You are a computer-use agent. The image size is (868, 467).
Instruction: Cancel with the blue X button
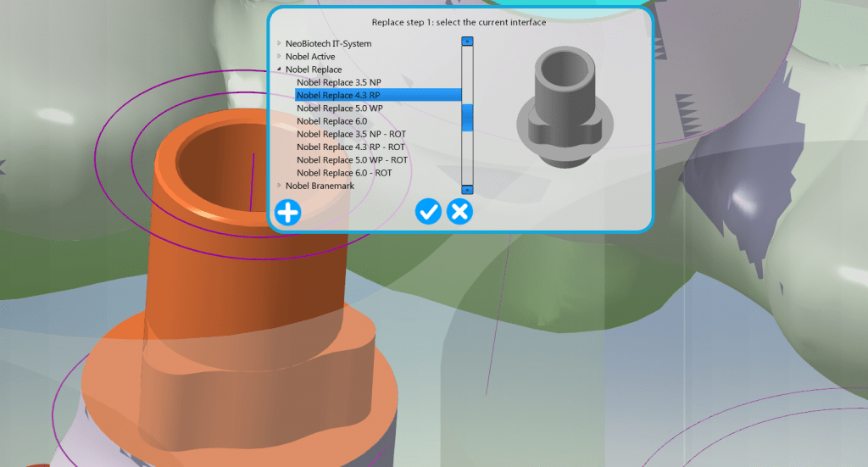coord(459,211)
